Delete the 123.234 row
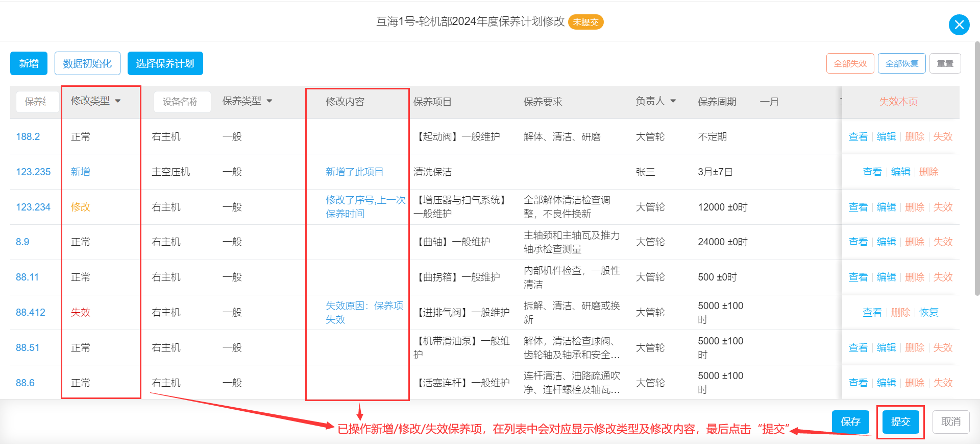Screen dimensions: 980x445 [915, 207]
